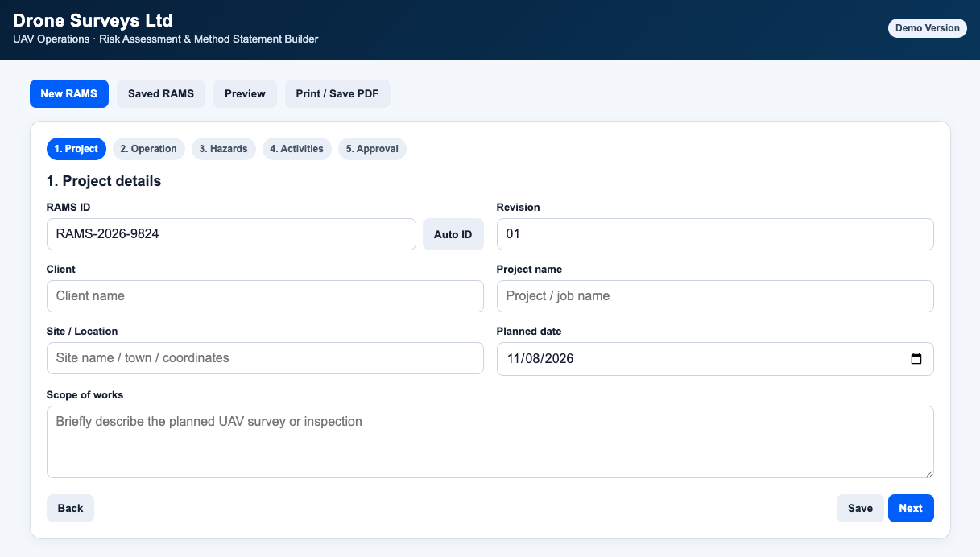Grab the textarea resize handle corner
Screen dimensions: 980x557
click(x=928, y=472)
